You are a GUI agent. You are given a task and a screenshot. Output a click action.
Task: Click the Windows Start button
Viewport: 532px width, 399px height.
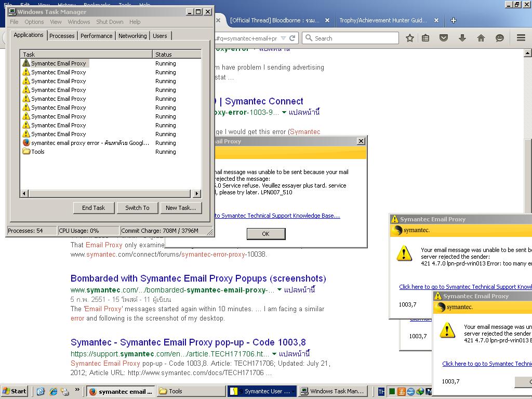point(14,391)
